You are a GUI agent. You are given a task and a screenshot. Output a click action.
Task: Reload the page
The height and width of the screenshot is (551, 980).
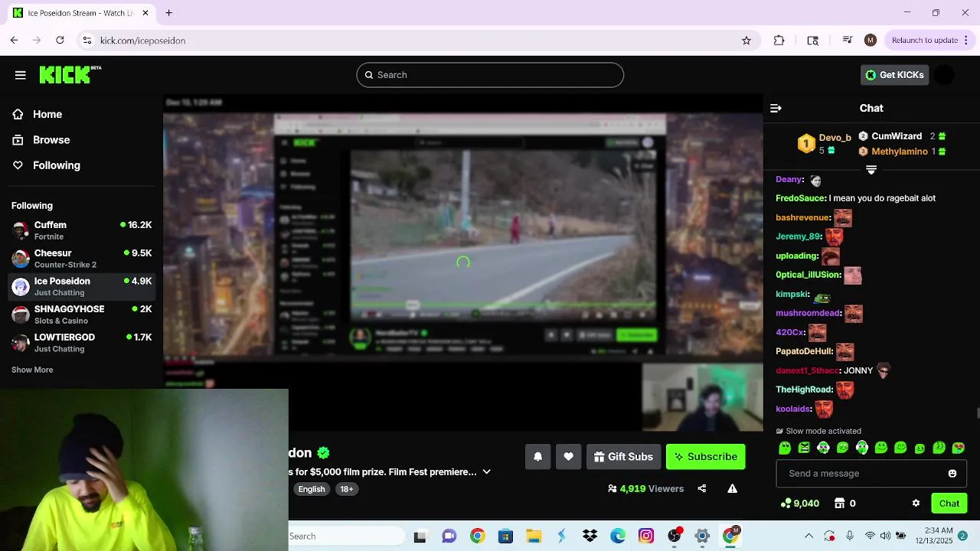click(x=60, y=41)
